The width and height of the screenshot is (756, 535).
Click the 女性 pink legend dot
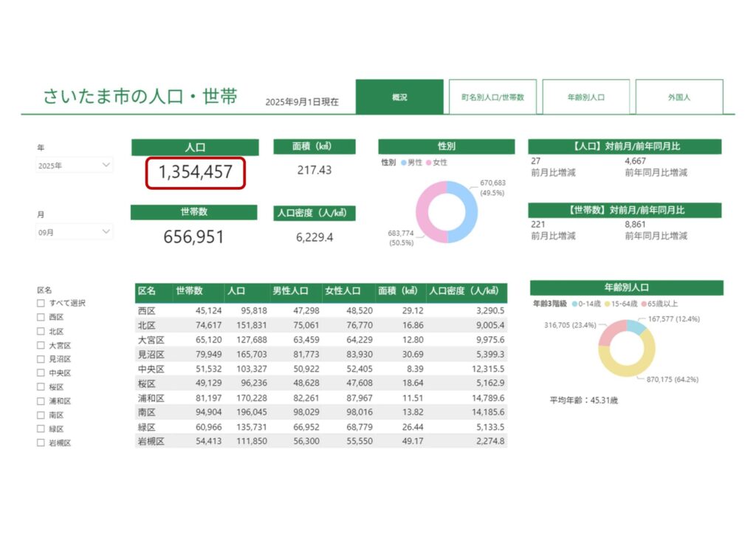pyautogui.click(x=428, y=162)
